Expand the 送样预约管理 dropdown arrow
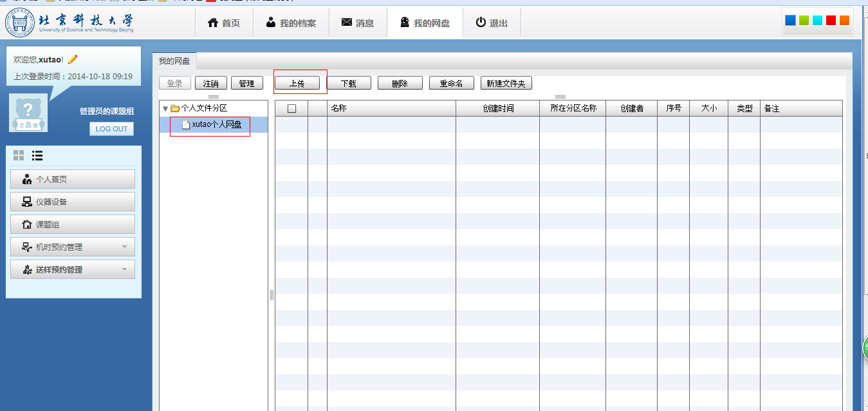This screenshot has width=868, height=411. click(124, 269)
